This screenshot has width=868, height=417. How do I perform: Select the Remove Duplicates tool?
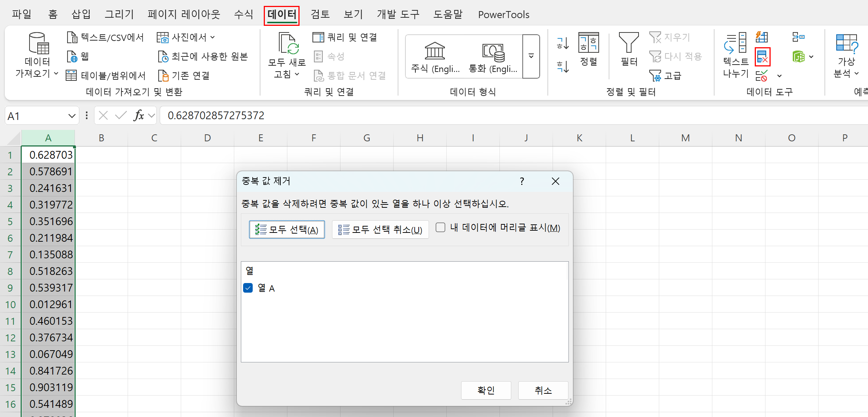click(x=762, y=57)
